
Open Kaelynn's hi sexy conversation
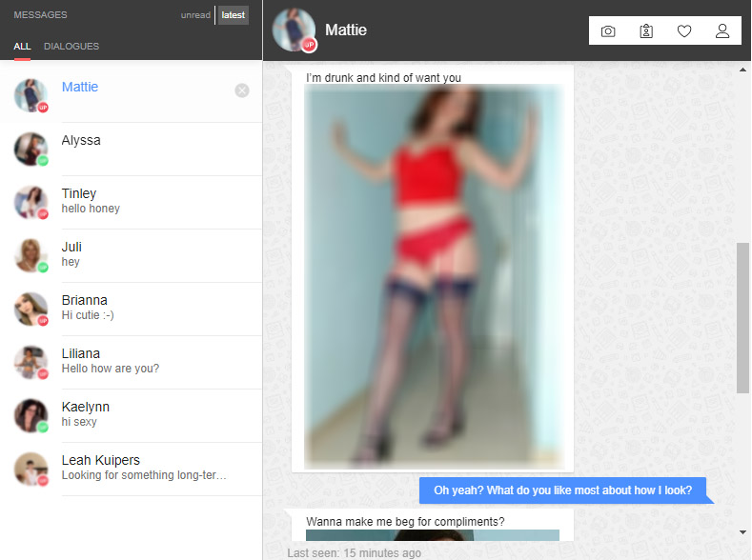pyautogui.click(x=131, y=416)
